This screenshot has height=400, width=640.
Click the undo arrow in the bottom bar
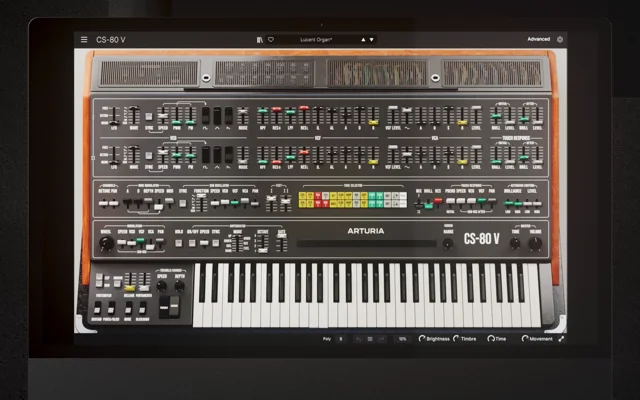[358, 339]
